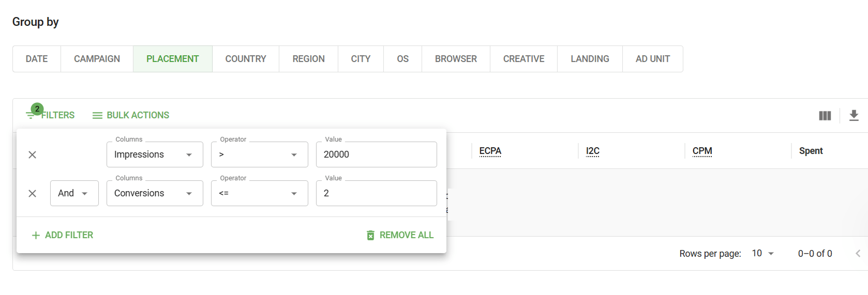Open rows per page dropdown
Screen dimensions: 868x295
(762, 253)
